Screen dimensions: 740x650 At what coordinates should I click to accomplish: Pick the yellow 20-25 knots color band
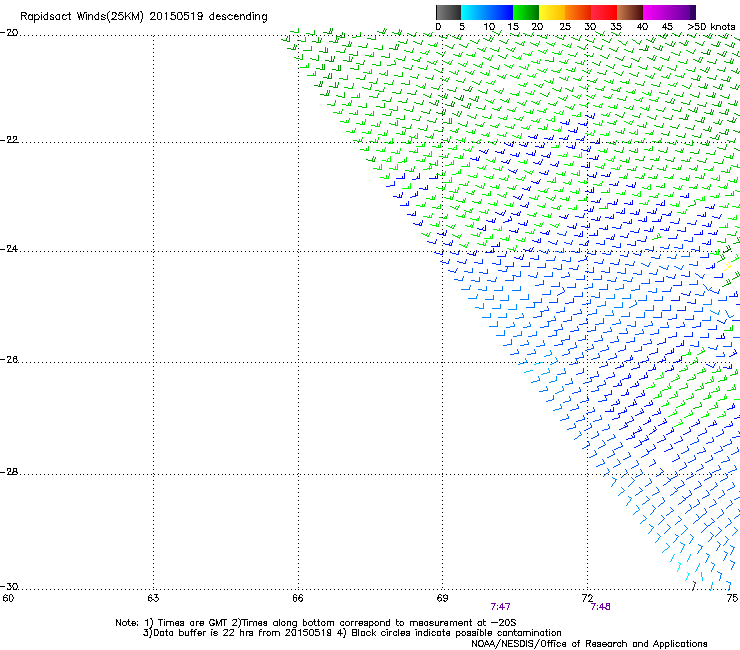pyautogui.click(x=552, y=12)
